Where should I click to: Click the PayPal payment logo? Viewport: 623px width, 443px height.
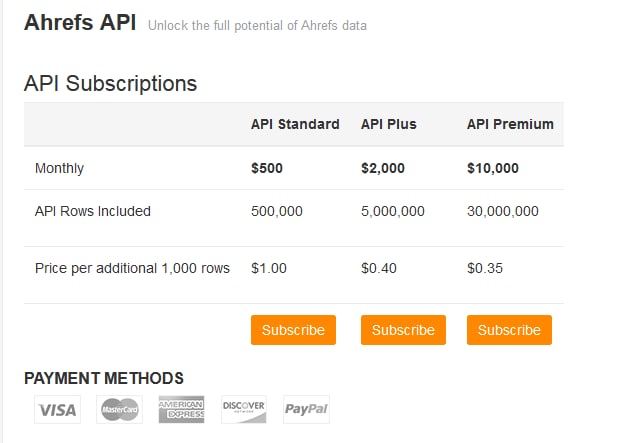point(306,409)
